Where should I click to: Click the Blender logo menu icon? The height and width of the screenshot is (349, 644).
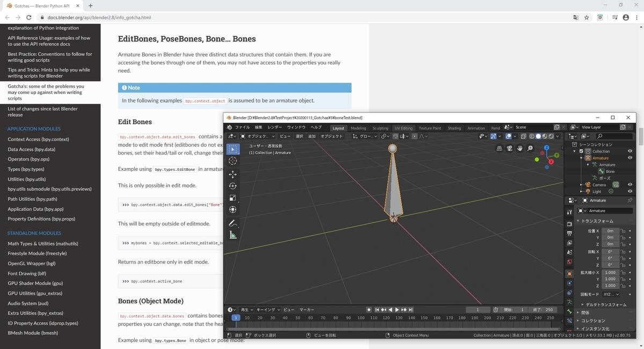tap(230, 127)
